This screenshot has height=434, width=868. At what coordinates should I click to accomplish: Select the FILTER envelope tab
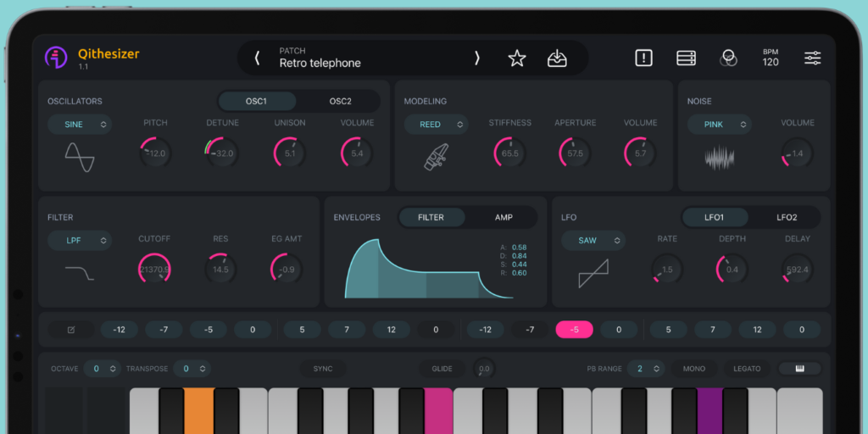click(x=431, y=218)
